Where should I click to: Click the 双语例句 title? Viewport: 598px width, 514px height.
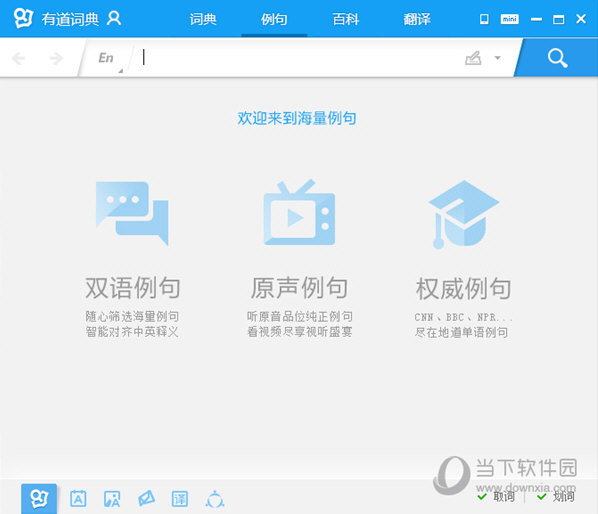point(133,288)
